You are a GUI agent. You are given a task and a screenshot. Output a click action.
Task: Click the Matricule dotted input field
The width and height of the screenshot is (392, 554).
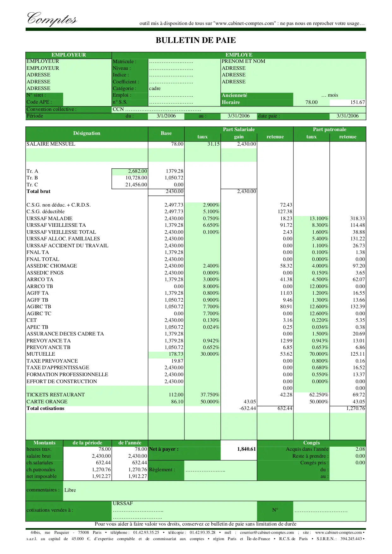tap(171, 62)
